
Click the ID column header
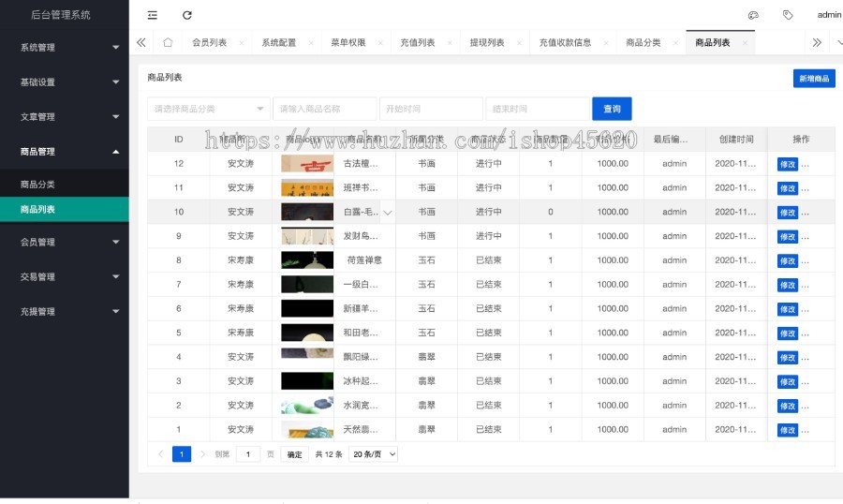(179, 140)
